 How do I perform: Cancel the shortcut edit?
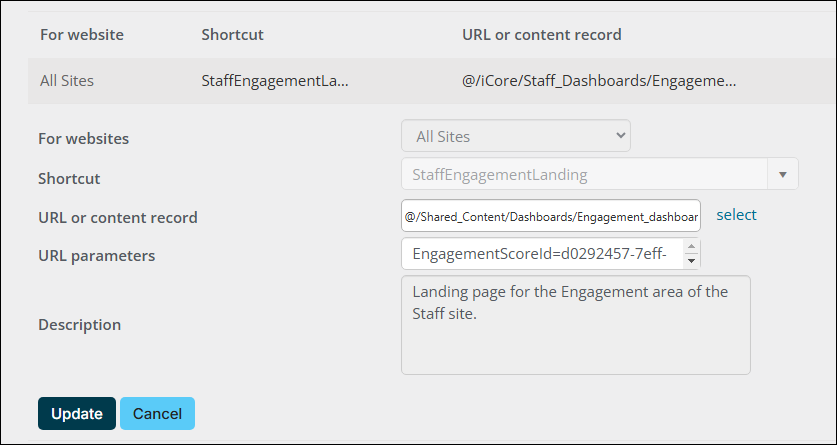coord(157,414)
